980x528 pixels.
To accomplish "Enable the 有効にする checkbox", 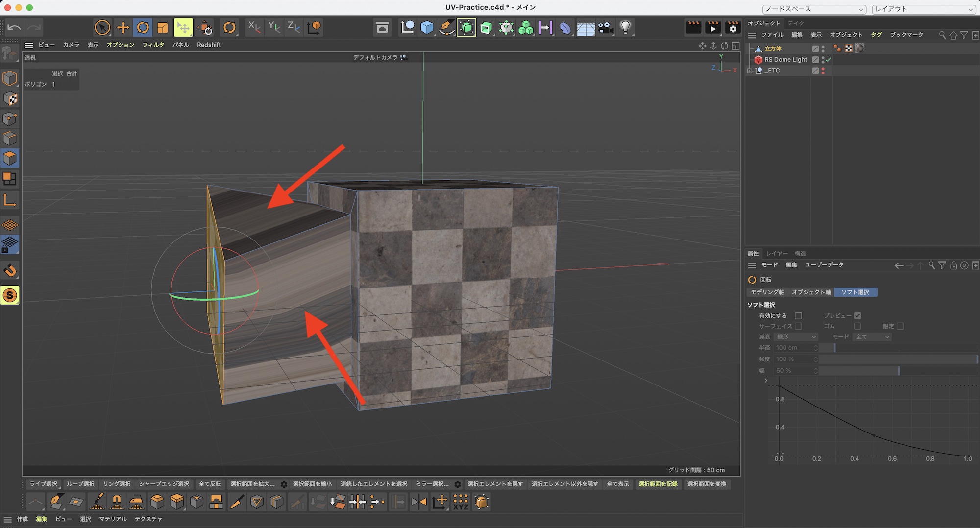I will [x=798, y=316].
